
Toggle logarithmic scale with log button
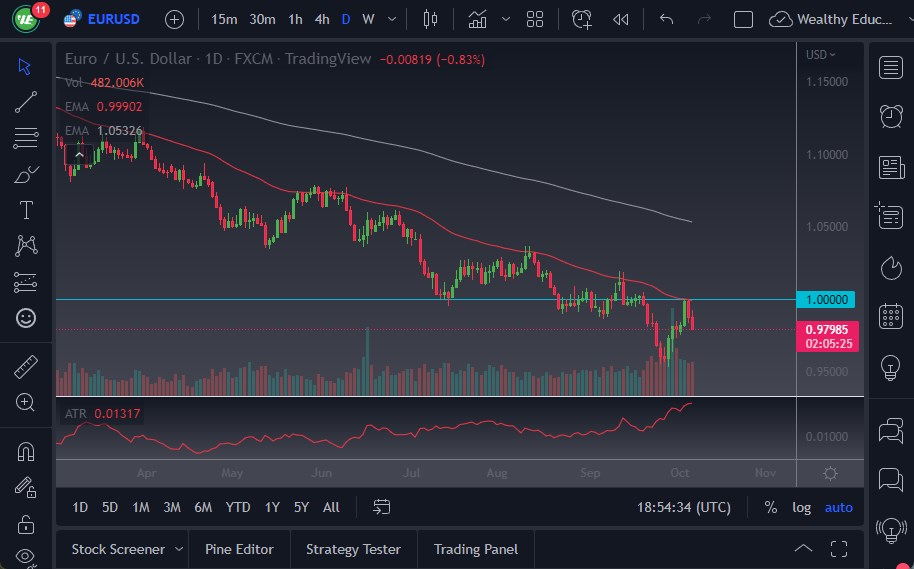(802, 507)
